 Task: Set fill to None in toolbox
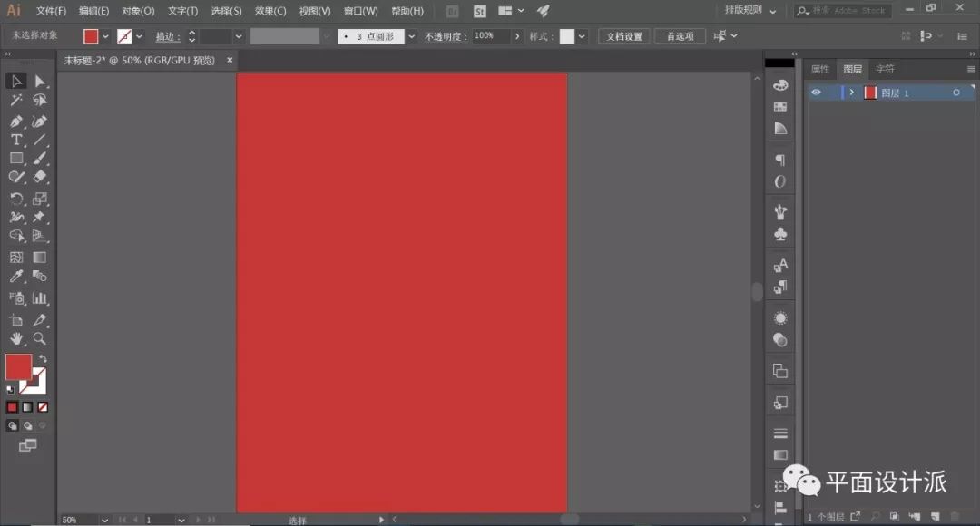[x=43, y=407]
